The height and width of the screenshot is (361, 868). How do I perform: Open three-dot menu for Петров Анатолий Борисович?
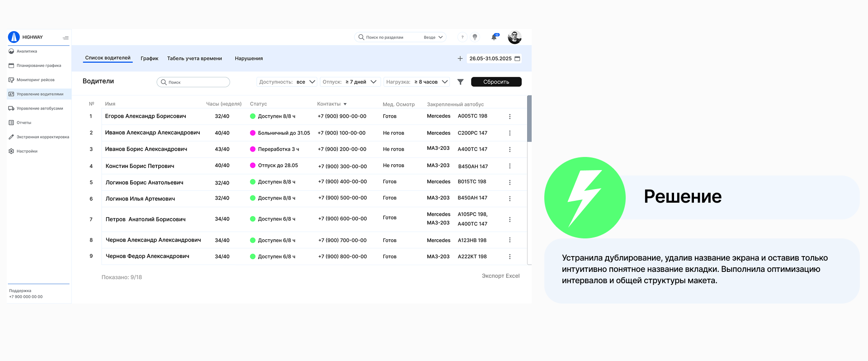(509, 219)
